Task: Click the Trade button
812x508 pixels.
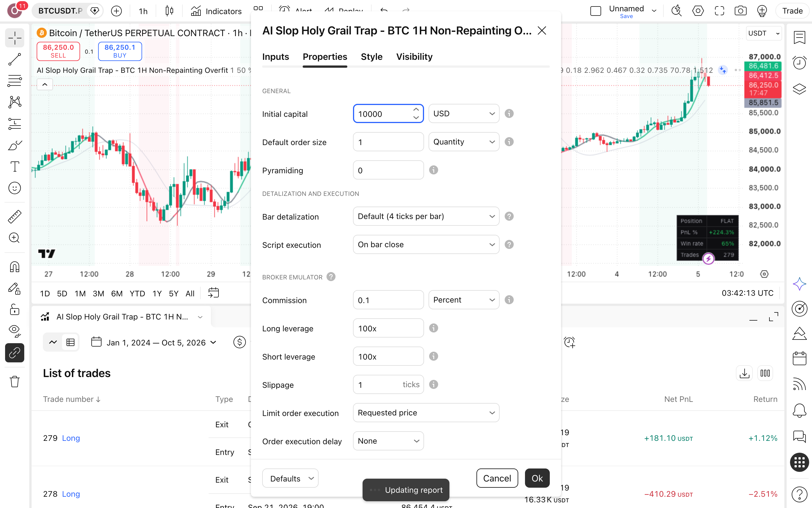Action: coord(792,11)
